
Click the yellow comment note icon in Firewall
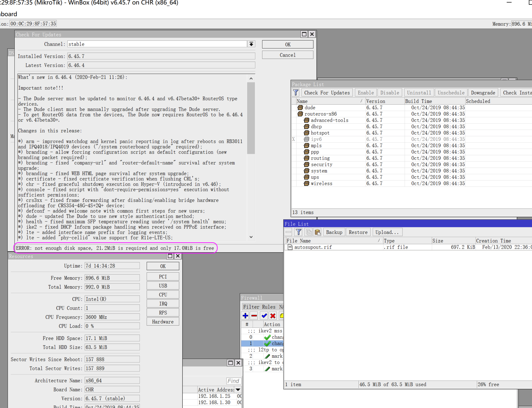[x=281, y=316]
